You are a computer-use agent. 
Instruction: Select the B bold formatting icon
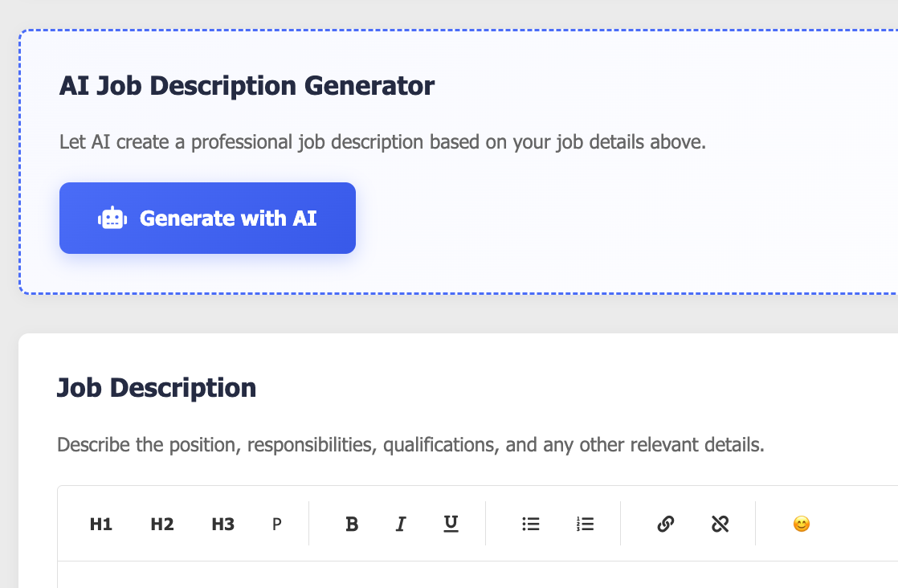click(351, 524)
